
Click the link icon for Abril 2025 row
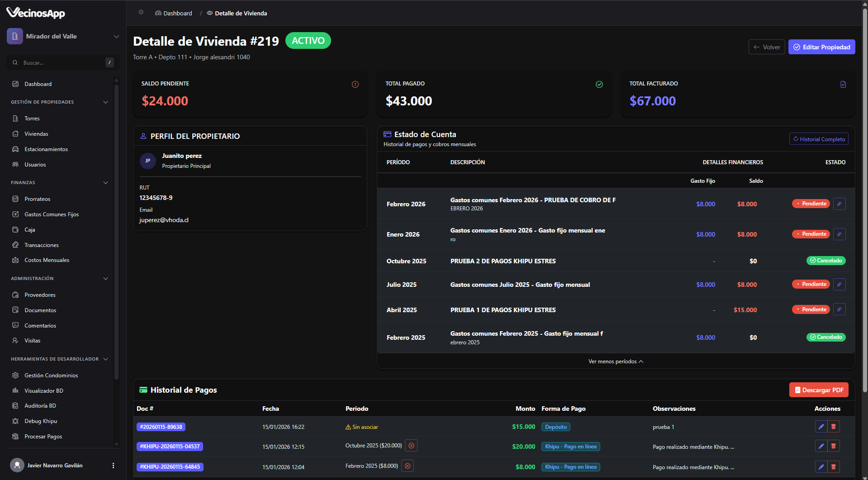[839, 309]
